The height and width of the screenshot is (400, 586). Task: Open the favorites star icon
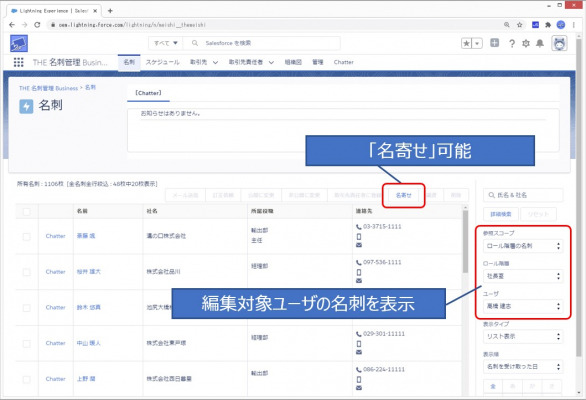(466, 43)
